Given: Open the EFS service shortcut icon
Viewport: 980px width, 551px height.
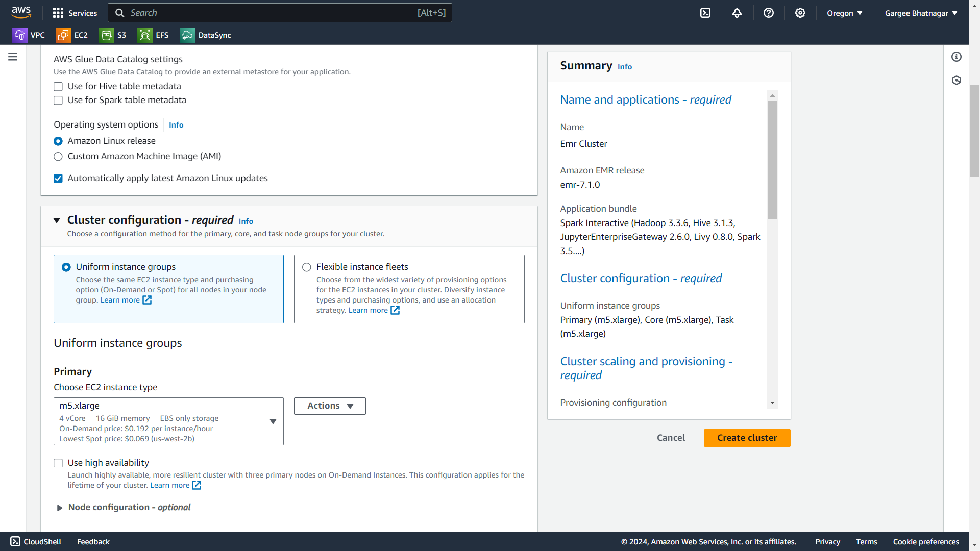Looking at the screenshot, I should point(145,35).
